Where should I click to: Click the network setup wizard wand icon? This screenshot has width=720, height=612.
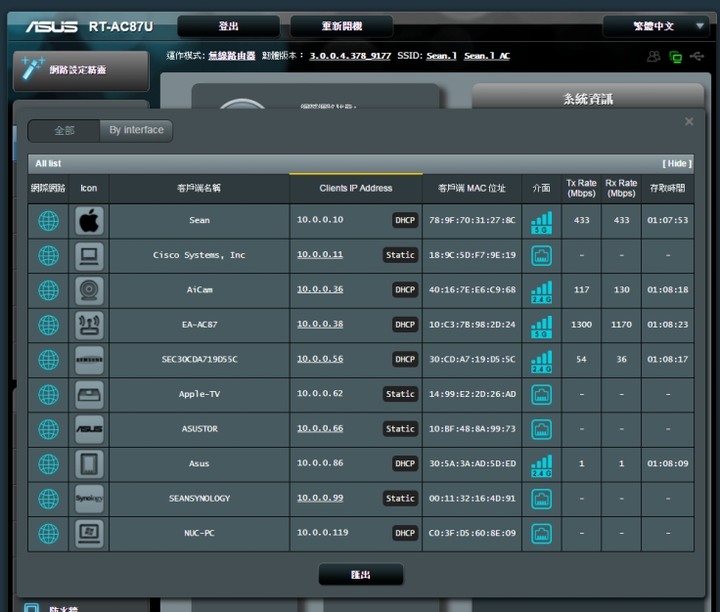click(x=32, y=68)
